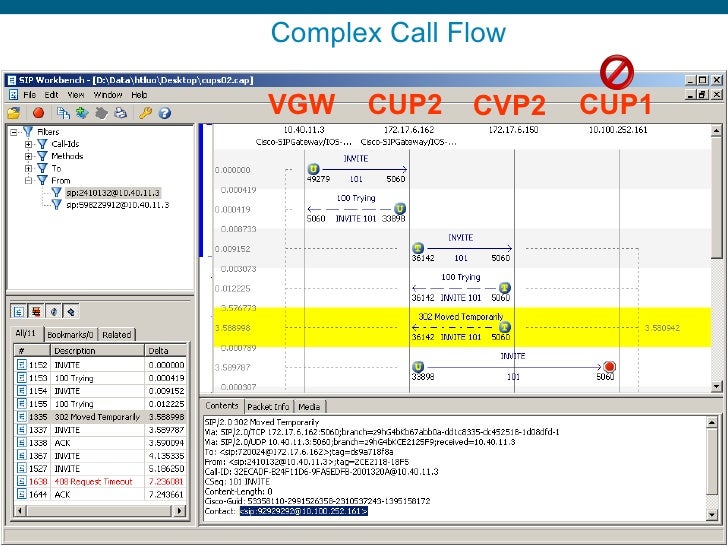Select filter sip:598229912@10.40.11.3
Screen dimensions: 728x546
click(x=117, y=204)
